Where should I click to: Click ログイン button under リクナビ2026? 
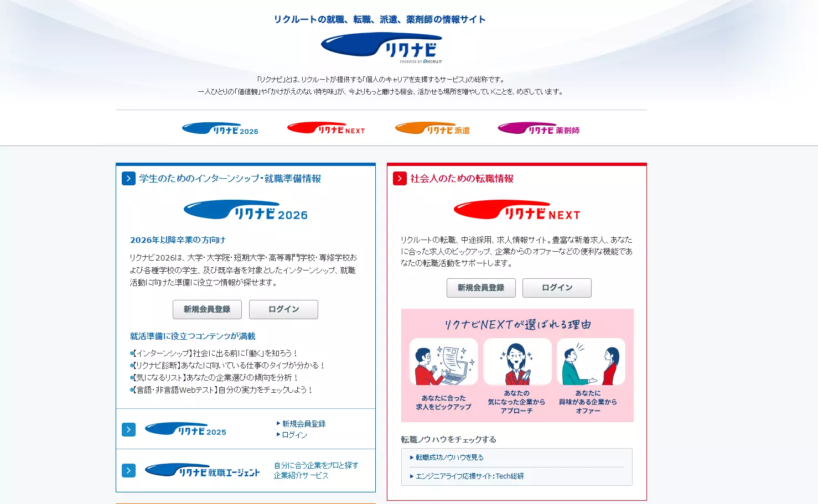(283, 309)
